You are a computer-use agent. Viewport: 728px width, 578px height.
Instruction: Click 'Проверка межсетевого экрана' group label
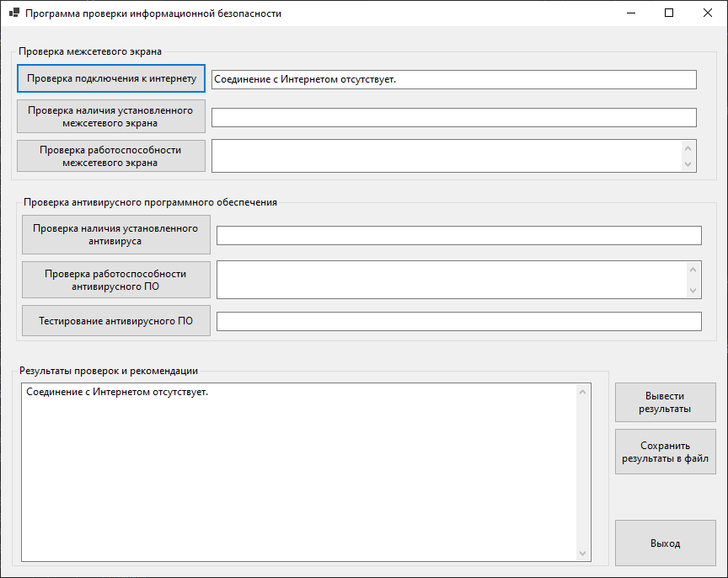90,51
